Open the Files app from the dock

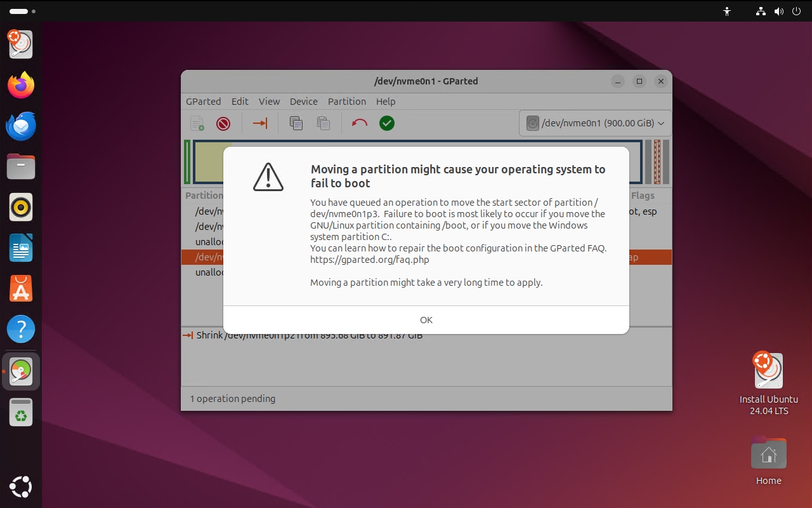21,166
